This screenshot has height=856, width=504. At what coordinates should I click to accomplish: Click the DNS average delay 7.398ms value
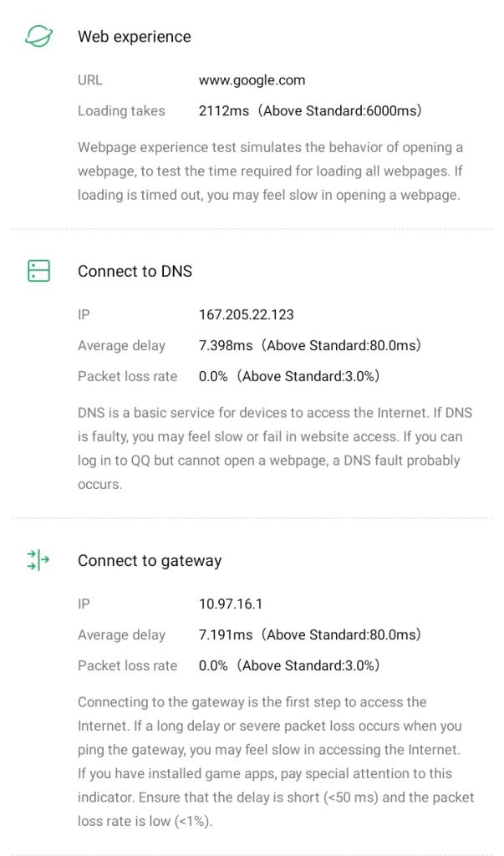(309, 346)
